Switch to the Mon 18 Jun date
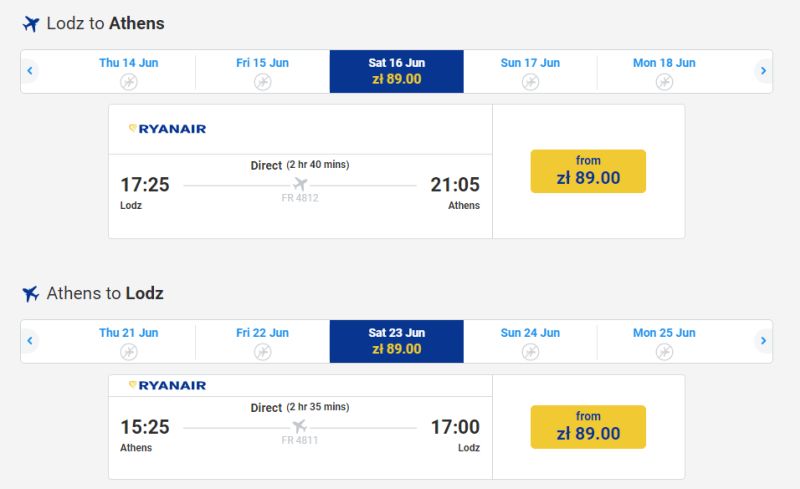The width and height of the screenshot is (800, 489). [x=664, y=71]
